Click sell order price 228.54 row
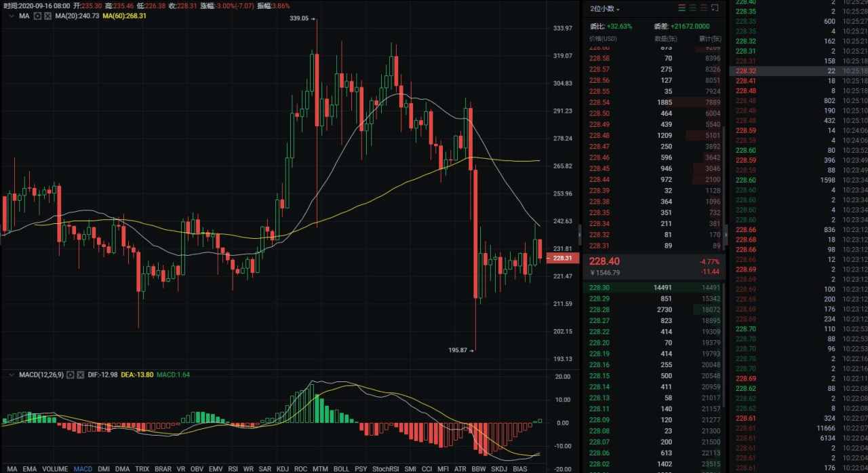The height and width of the screenshot is (473, 868). [x=654, y=102]
